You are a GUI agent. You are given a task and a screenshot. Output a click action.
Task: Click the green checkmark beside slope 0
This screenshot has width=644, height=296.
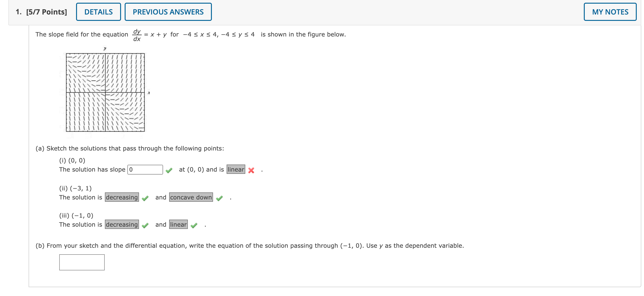click(x=169, y=170)
